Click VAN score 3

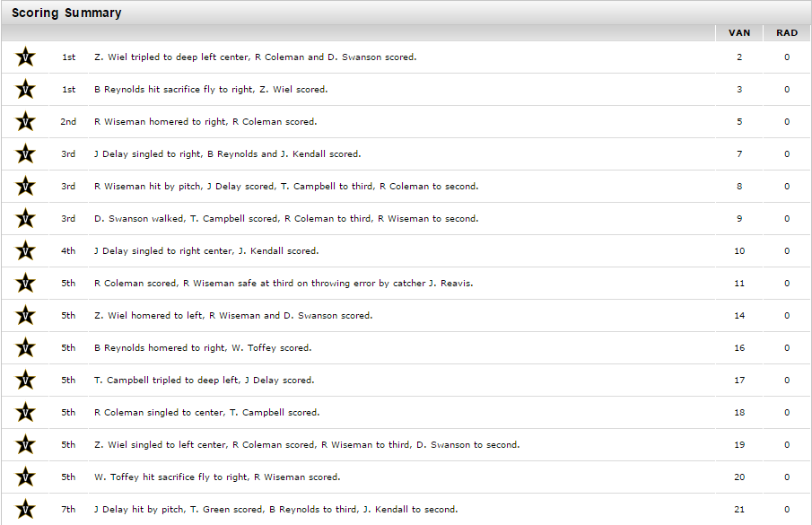(x=739, y=89)
